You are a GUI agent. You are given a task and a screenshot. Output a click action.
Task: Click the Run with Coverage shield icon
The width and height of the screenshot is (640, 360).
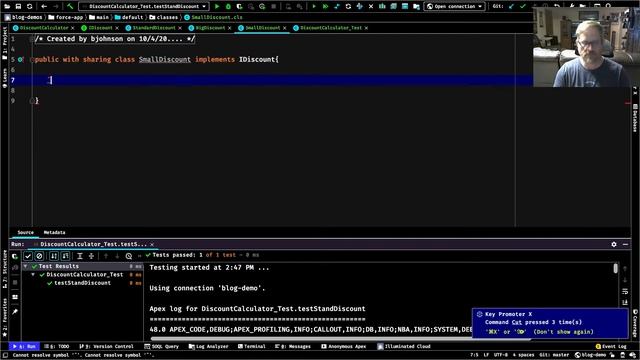(x=240, y=6)
